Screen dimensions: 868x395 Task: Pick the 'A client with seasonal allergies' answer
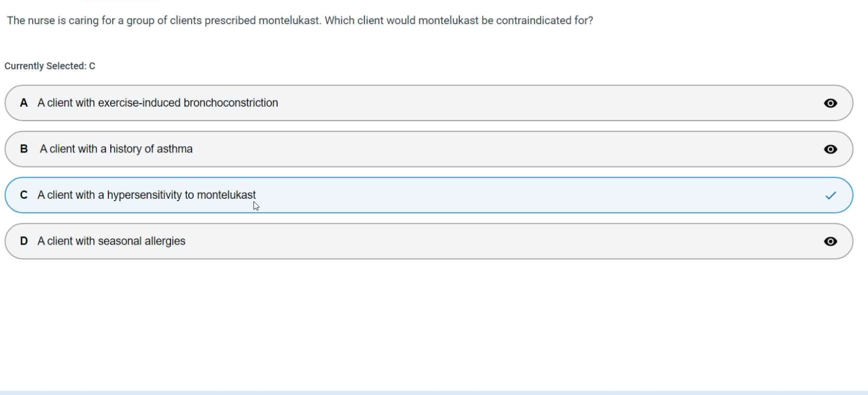coord(112,241)
